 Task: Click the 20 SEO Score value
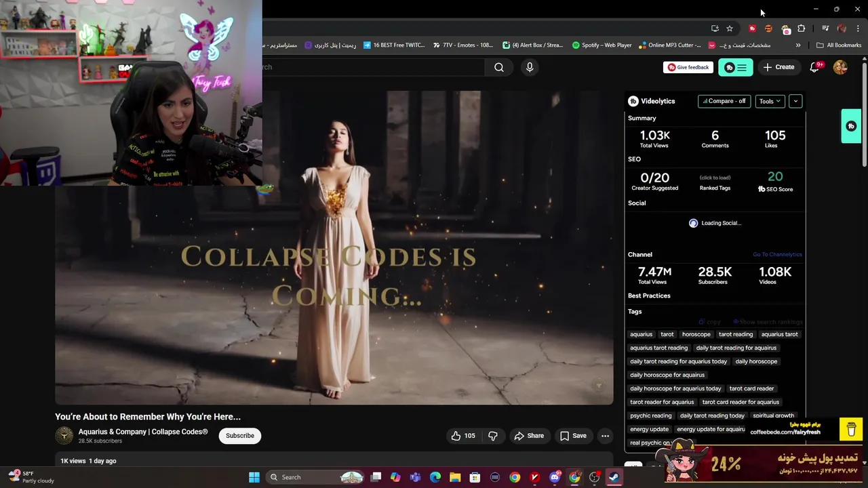coord(775,177)
